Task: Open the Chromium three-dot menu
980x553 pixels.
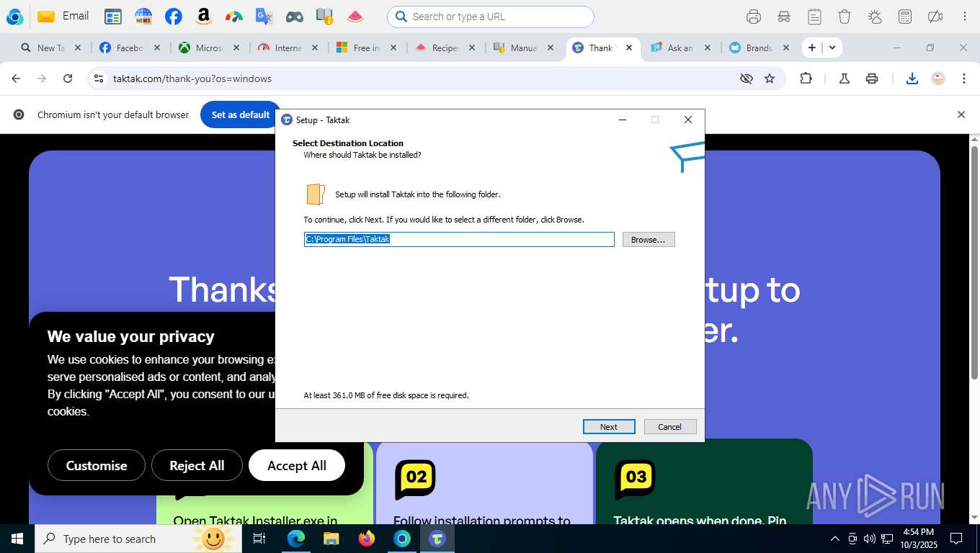Action: click(x=964, y=78)
